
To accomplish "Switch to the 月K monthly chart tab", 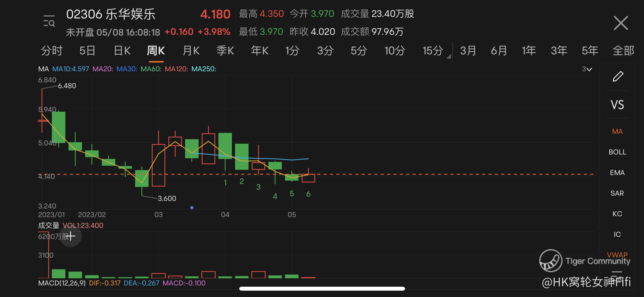I will pos(191,51).
